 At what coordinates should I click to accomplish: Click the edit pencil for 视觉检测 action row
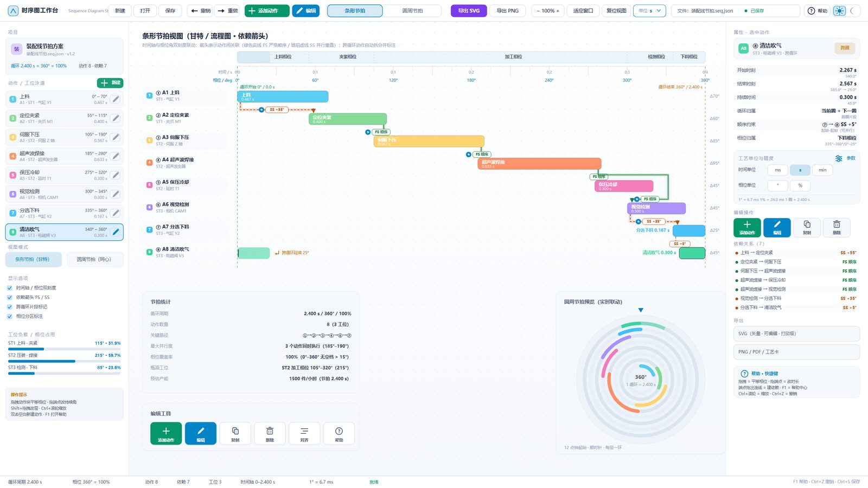[x=115, y=194]
